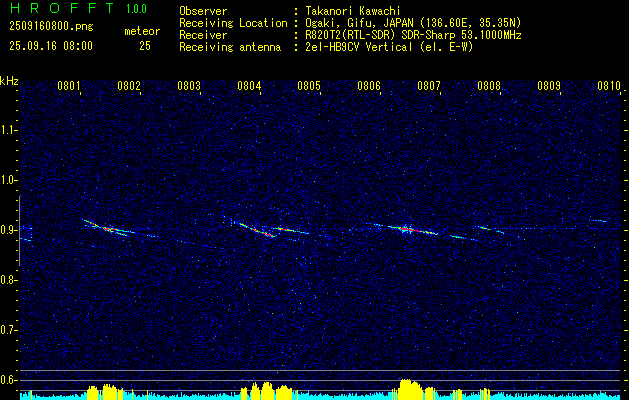The height and width of the screenshot is (400, 629).
Task: Click the 0805 time marker
Action: [309, 86]
